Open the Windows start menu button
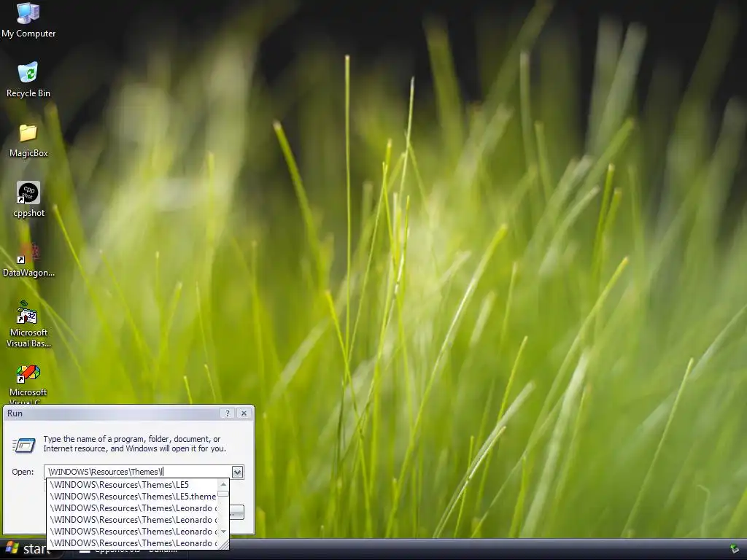Image resolution: width=747 pixels, height=560 pixels. pyautogui.click(x=28, y=549)
